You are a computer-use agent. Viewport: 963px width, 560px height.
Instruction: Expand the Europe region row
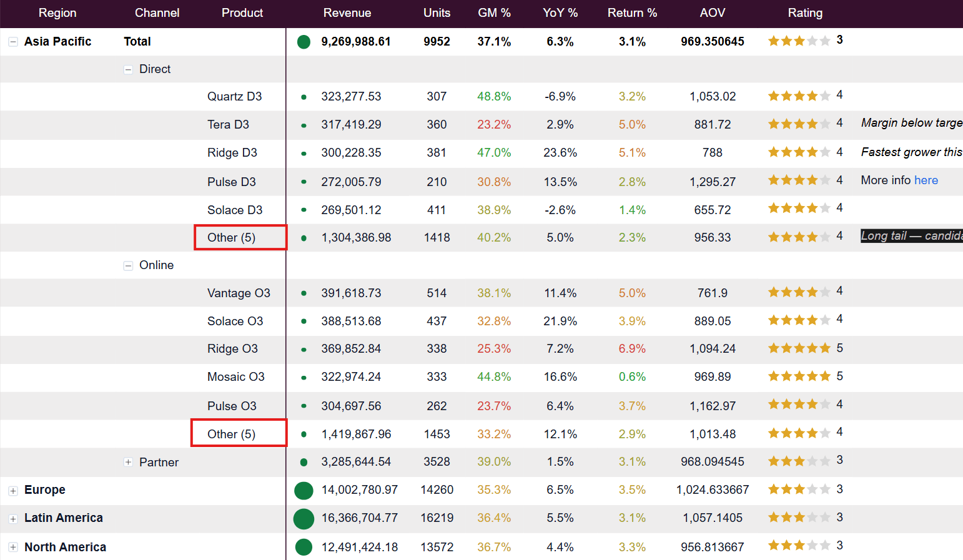coord(12,491)
